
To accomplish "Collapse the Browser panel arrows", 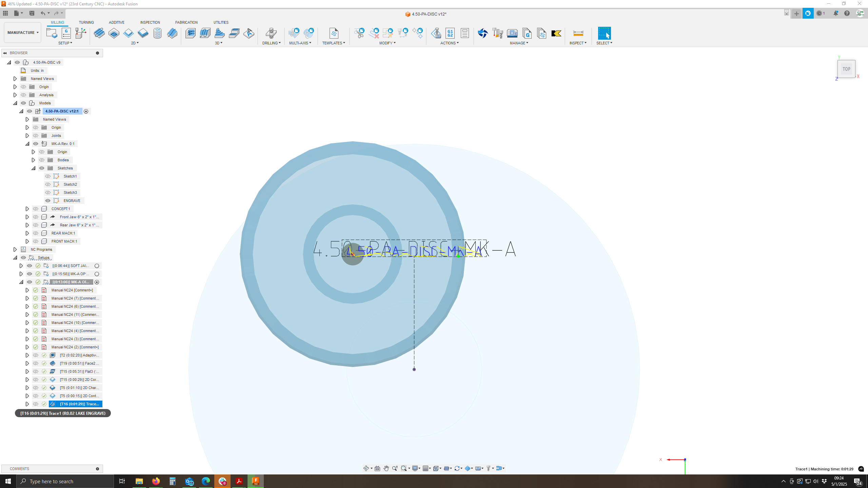I will click(5, 53).
